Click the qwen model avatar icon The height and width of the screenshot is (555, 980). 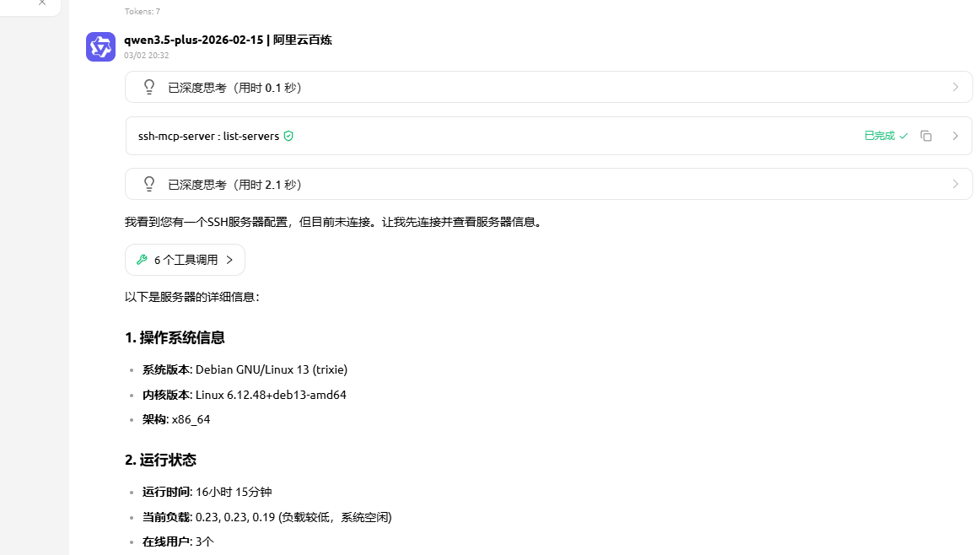tap(100, 47)
